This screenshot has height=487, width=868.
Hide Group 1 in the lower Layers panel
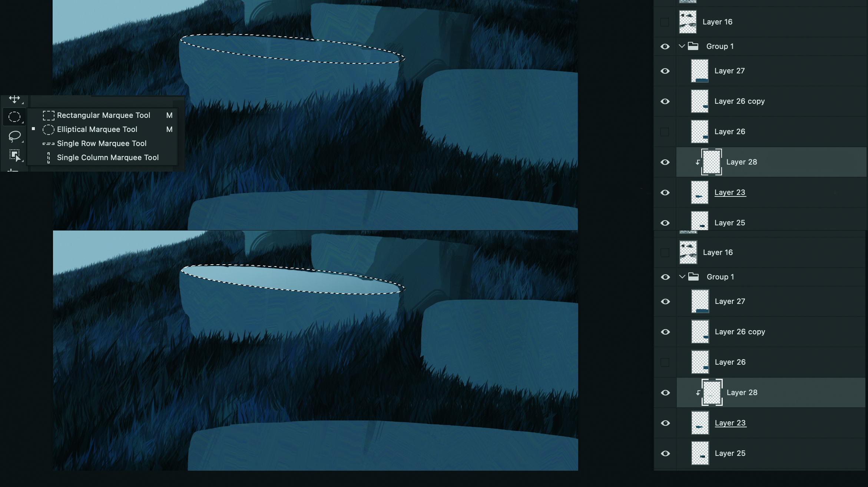point(665,277)
